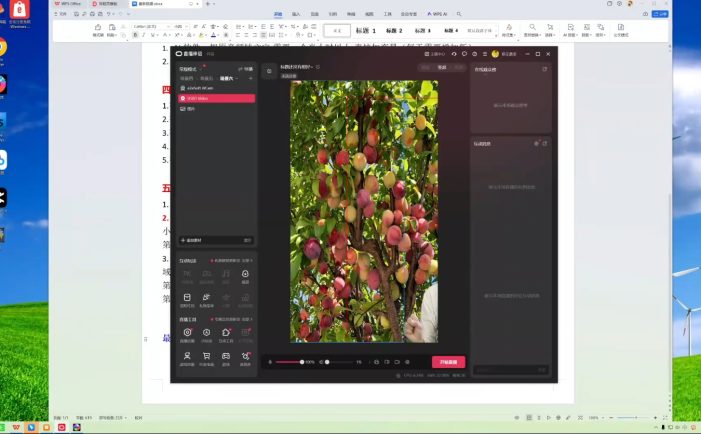The width and height of the screenshot is (701, 434).
Task: Click 添加素材 to add material
Action: [194, 240]
